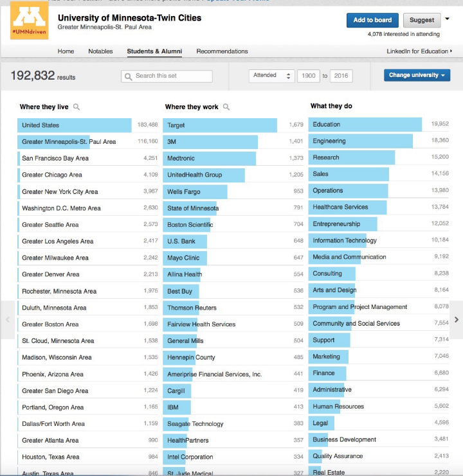This screenshot has width=463, height=476.
Task: Select Greater Seattle Area row
Action: tap(88, 225)
